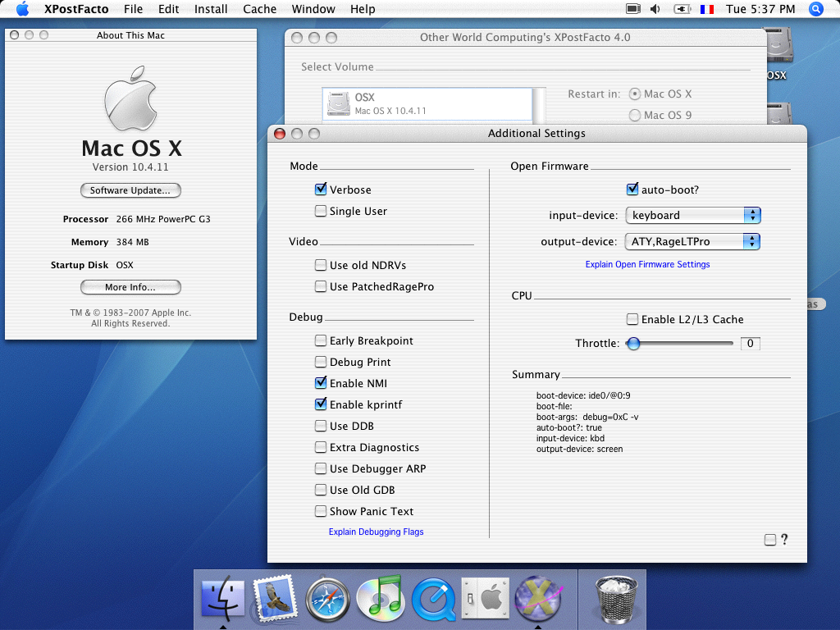Check Enable L2/L3 Cache
This screenshot has height=630, width=840.
coord(632,319)
